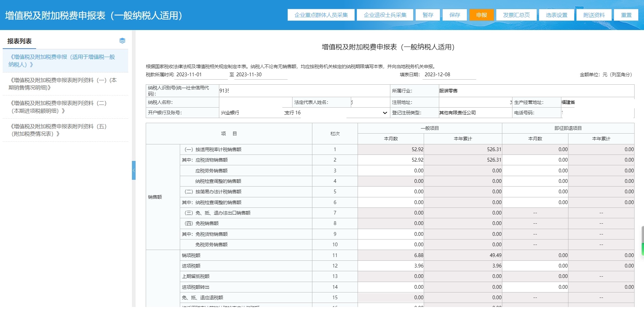Click the 保存 button
The height and width of the screenshot is (309, 644).
point(454,15)
